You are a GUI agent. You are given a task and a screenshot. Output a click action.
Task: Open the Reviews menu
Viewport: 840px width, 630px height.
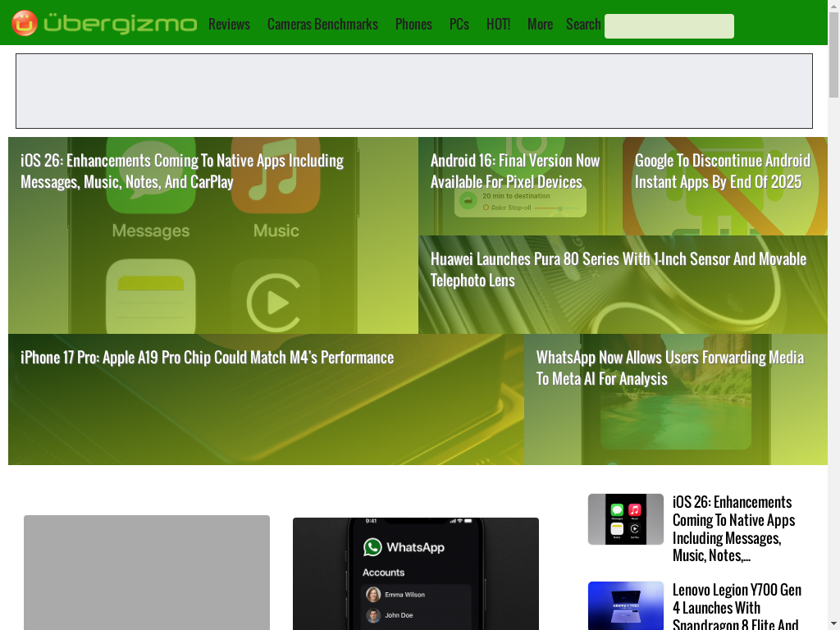tap(230, 24)
